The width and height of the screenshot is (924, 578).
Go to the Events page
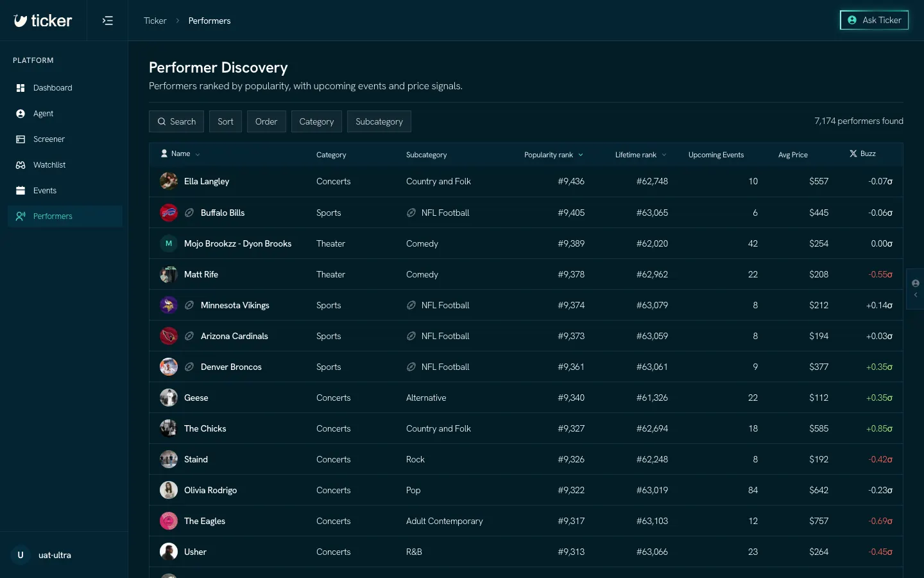[x=65, y=191]
